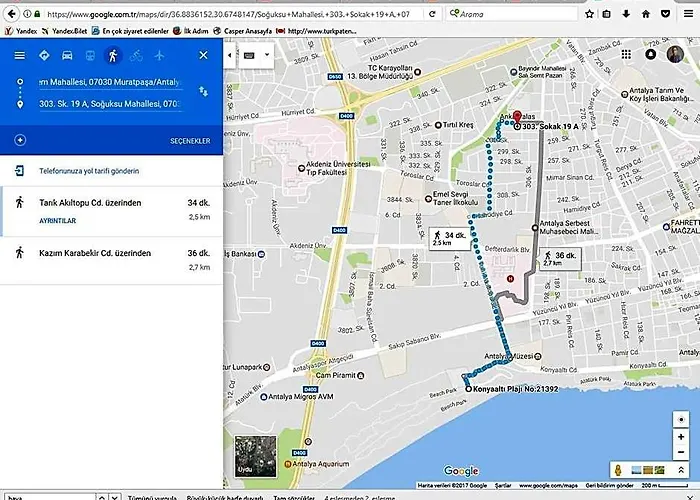700x500 pixels.
Task: Open Firefox hamburger menu
Action: pyautogui.click(x=688, y=14)
